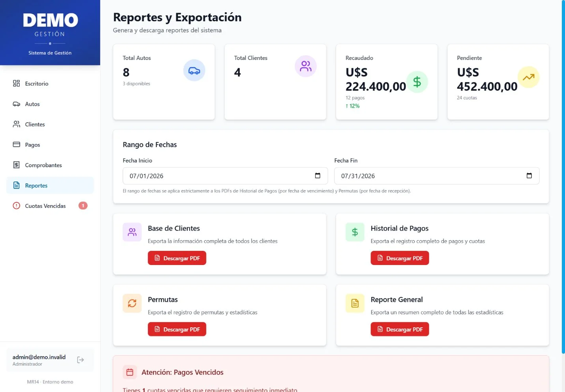The width and height of the screenshot is (565, 392).
Task: Go to Autos section
Action: pyautogui.click(x=50, y=104)
